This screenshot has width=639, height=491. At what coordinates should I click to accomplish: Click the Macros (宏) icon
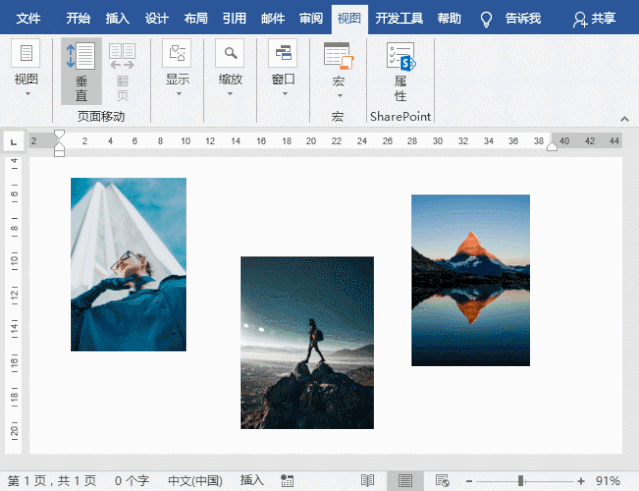pos(338,70)
